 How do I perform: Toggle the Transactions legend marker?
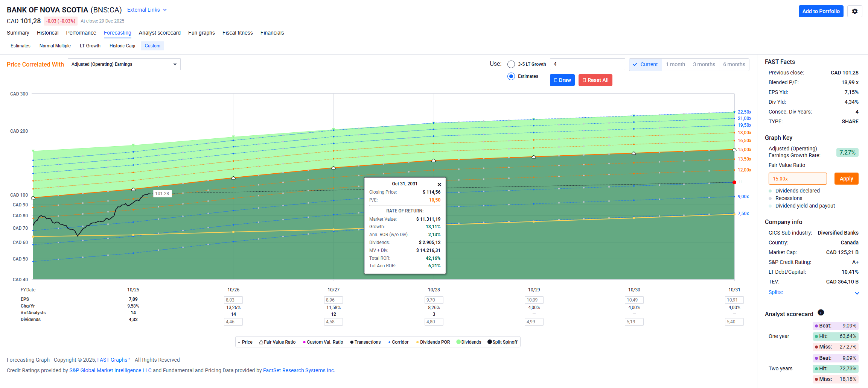point(352,342)
